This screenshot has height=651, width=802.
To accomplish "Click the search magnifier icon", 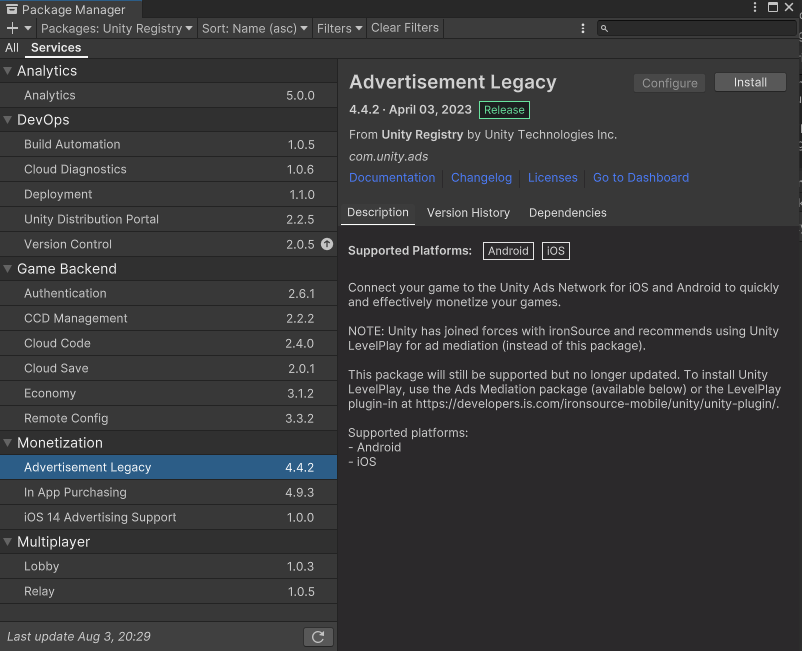I will click(604, 29).
